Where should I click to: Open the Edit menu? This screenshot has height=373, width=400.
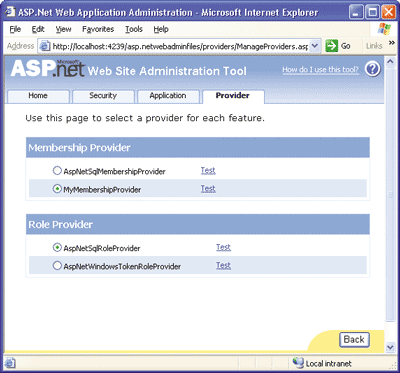(38, 29)
